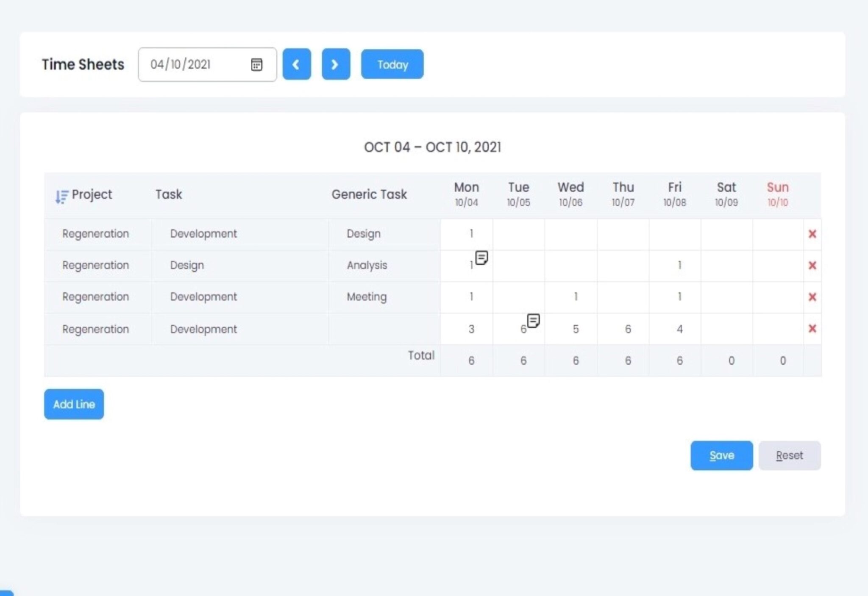868x596 pixels.
Task: Select empty Generic Task cell in last row
Action: (x=384, y=329)
